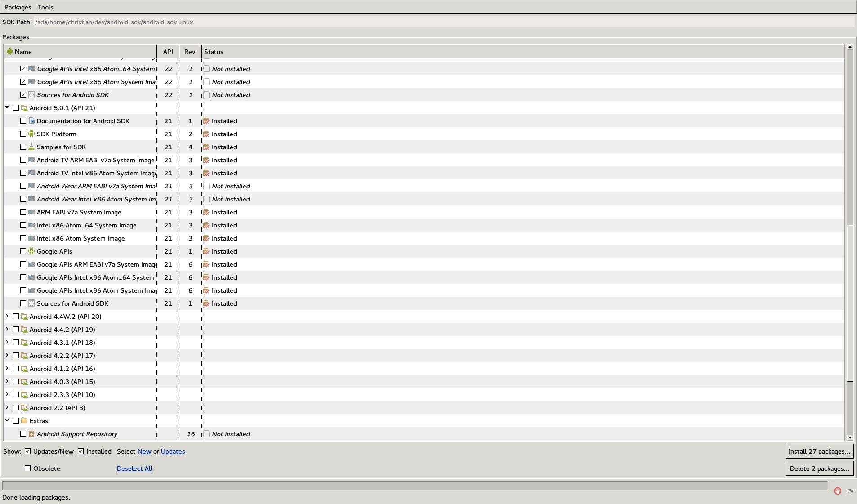The image size is (857, 504).
Task: Click Installed status icon for Samples for SDK
Action: click(x=206, y=147)
